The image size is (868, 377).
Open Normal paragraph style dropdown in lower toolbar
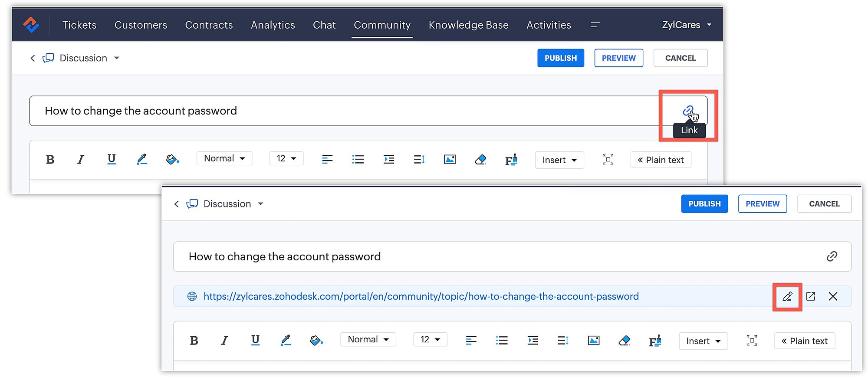click(368, 340)
